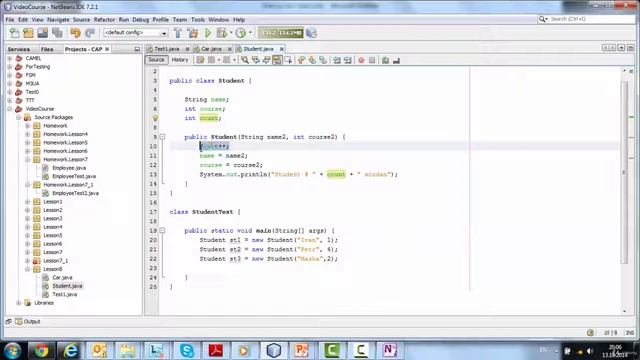640x360 pixels.
Task: Close the Car.java tab
Action: 229,49
